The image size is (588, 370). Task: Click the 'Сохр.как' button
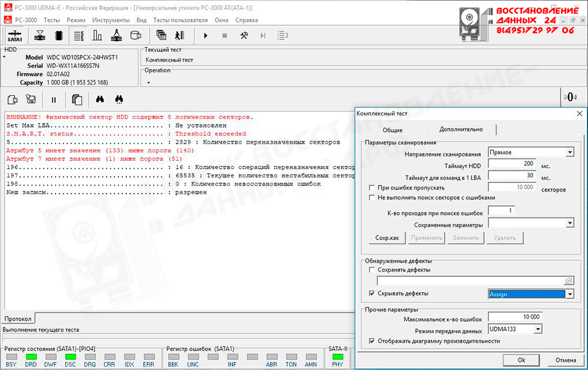pyautogui.click(x=386, y=238)
